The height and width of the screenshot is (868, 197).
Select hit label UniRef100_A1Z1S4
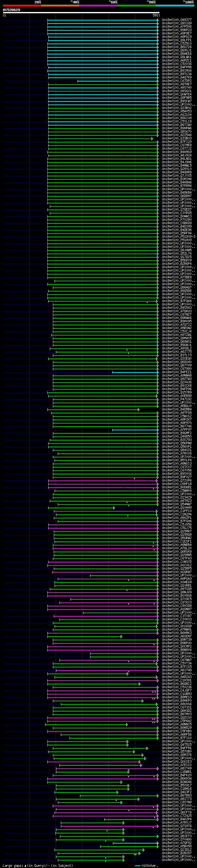point(177,115)
